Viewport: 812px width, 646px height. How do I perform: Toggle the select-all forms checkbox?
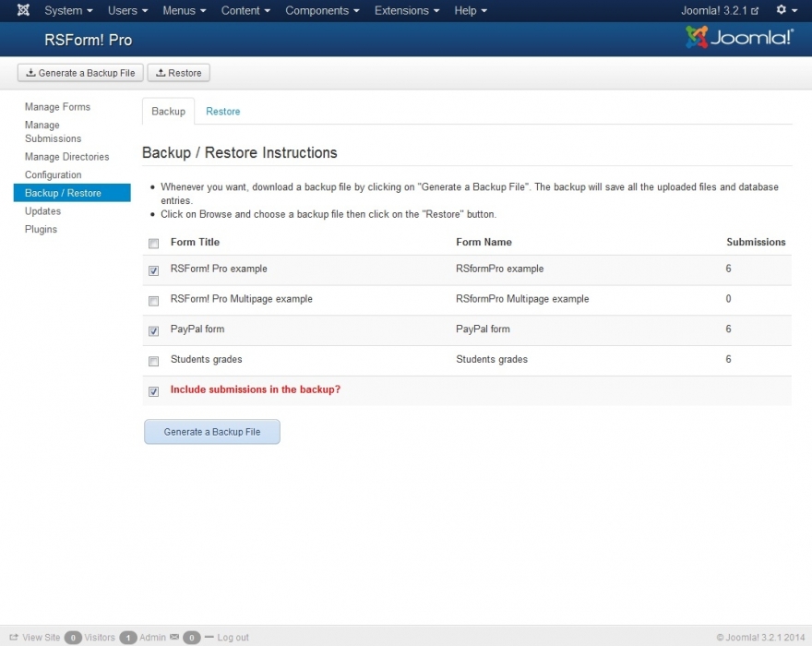pos(154,244)
